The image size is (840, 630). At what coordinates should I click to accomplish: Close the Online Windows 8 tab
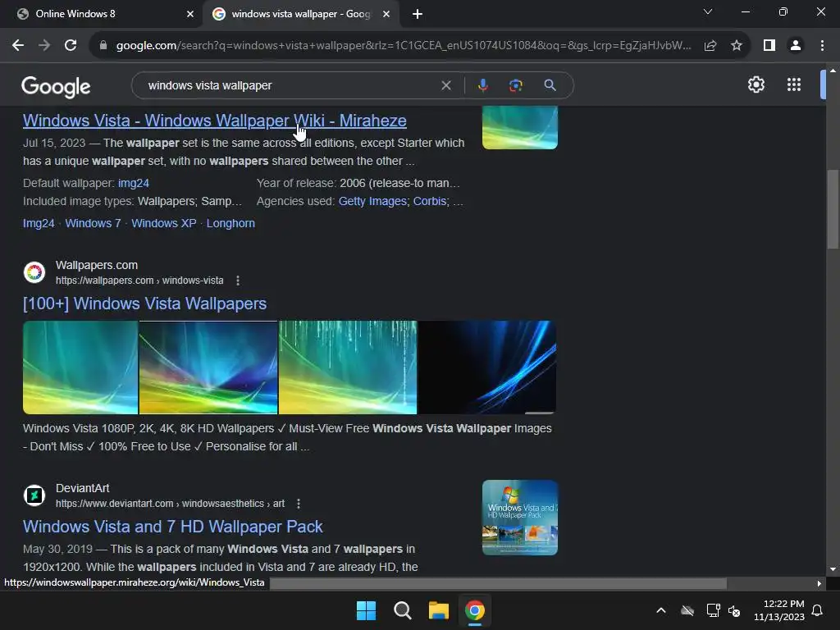tap(190, 15)
